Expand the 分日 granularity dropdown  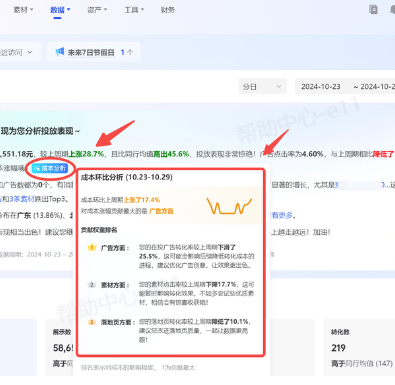click(x=262, y=87)
